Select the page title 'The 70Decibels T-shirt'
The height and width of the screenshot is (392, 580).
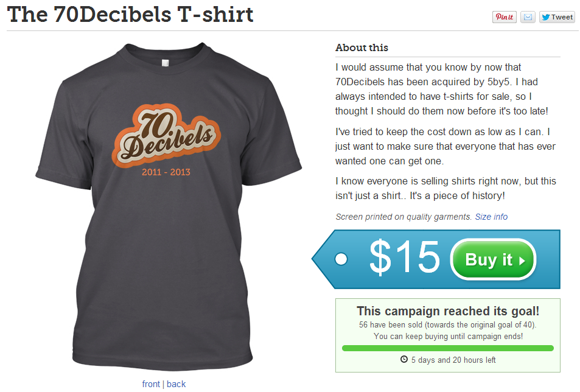(130, 14)
